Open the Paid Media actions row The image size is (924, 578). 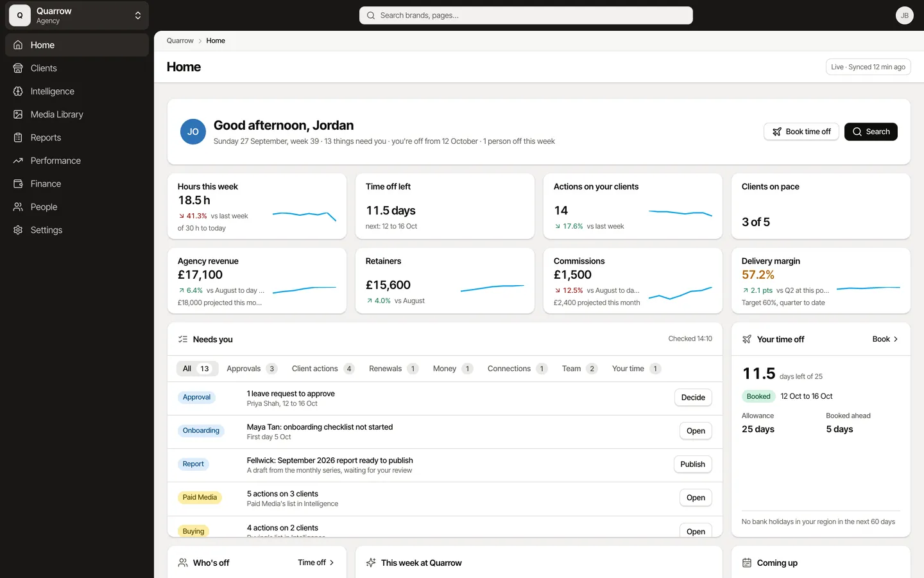pos(696,498)
